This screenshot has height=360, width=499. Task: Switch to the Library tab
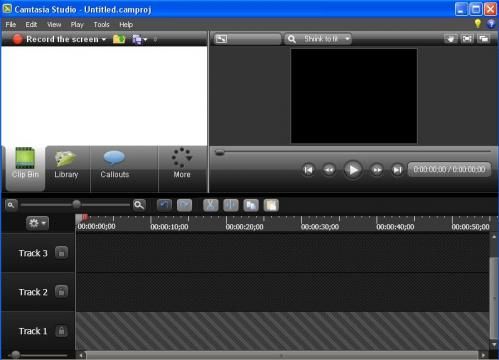pyautogui.click(x=66, y=168)
